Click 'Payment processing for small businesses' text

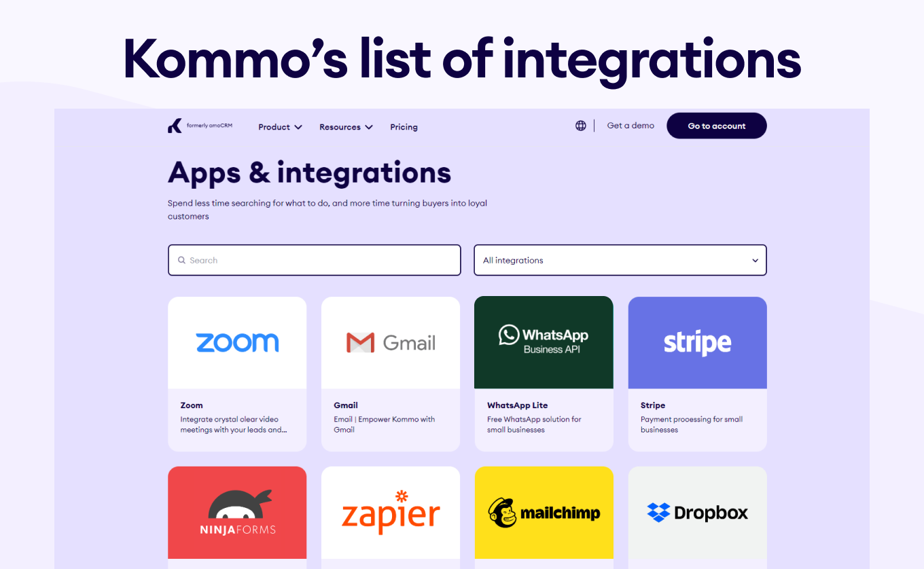(x=692, y=424)
